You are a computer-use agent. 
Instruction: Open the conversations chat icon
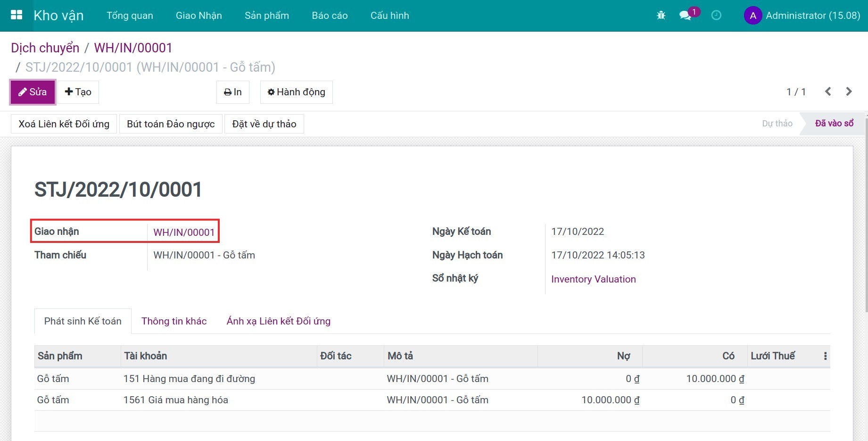[685, 16]
